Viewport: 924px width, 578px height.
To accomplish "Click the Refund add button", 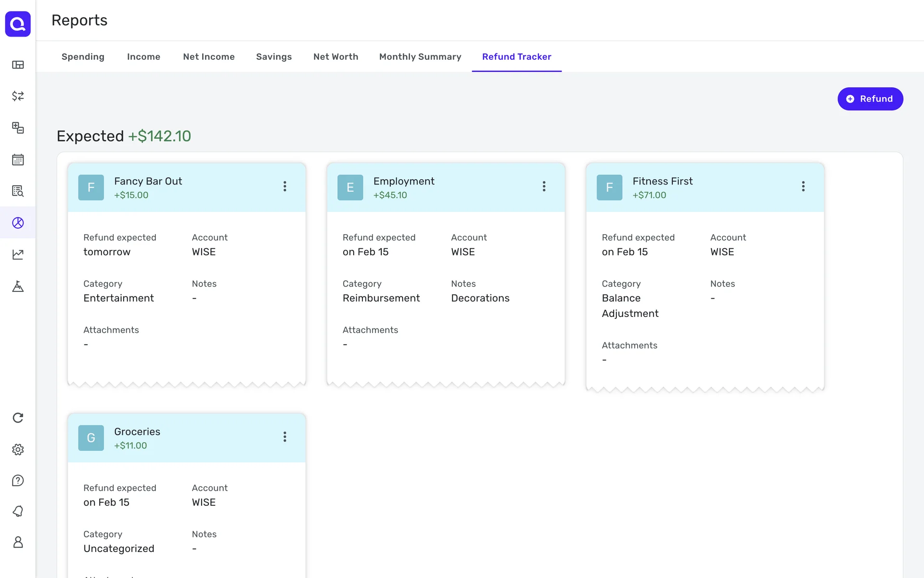I will (x=870, y=99).
